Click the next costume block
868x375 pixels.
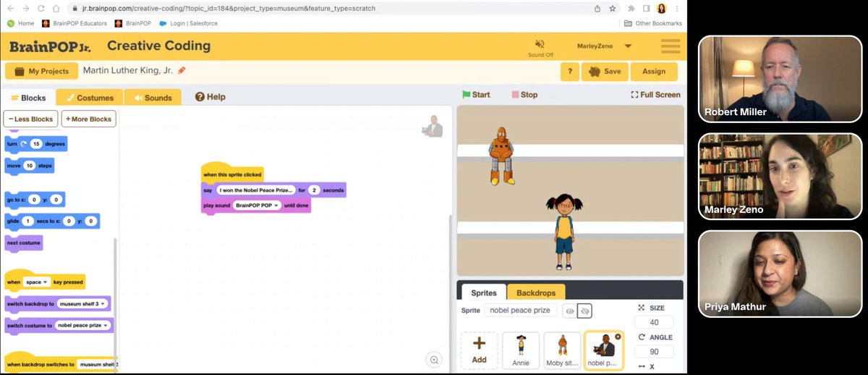(x=24, y=243)
